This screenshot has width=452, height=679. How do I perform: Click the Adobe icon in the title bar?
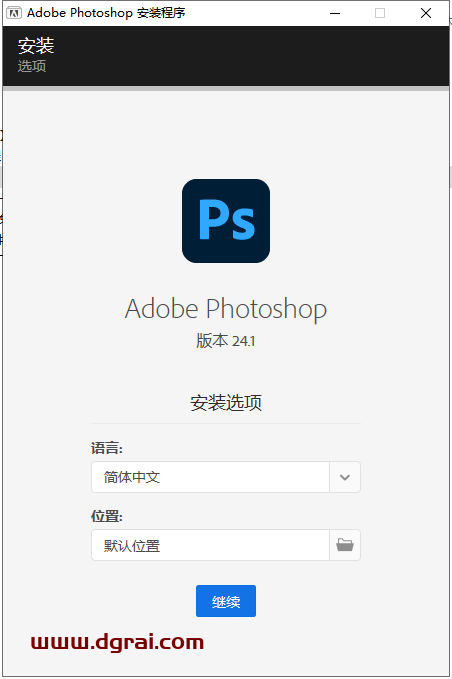coord(14,13)
